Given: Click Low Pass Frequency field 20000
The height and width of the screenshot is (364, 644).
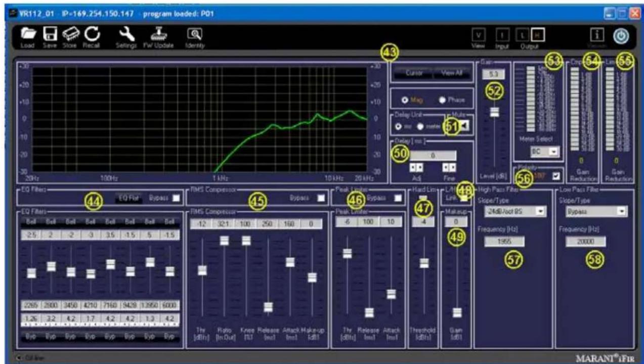Looking at the screenshot, I should (586, 242).
